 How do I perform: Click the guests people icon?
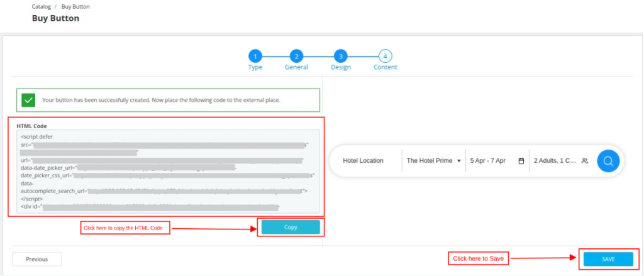[585, 161]
